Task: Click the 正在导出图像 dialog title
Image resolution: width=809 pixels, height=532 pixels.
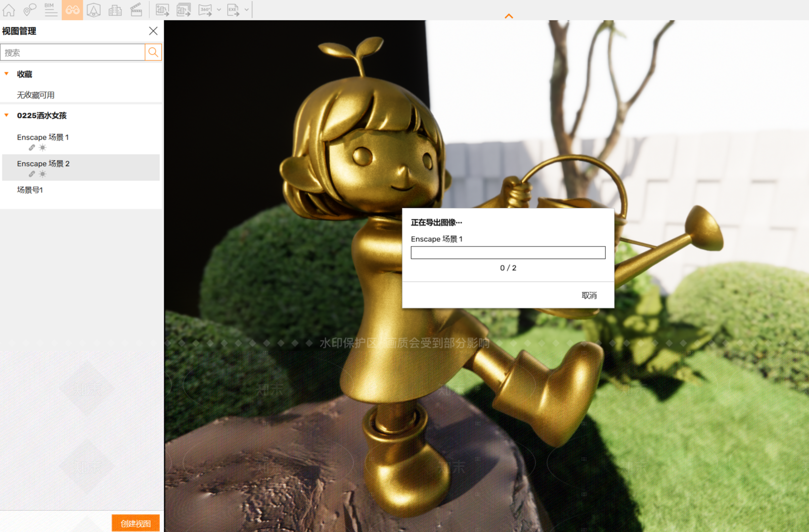Action: (x=436, y=223)
